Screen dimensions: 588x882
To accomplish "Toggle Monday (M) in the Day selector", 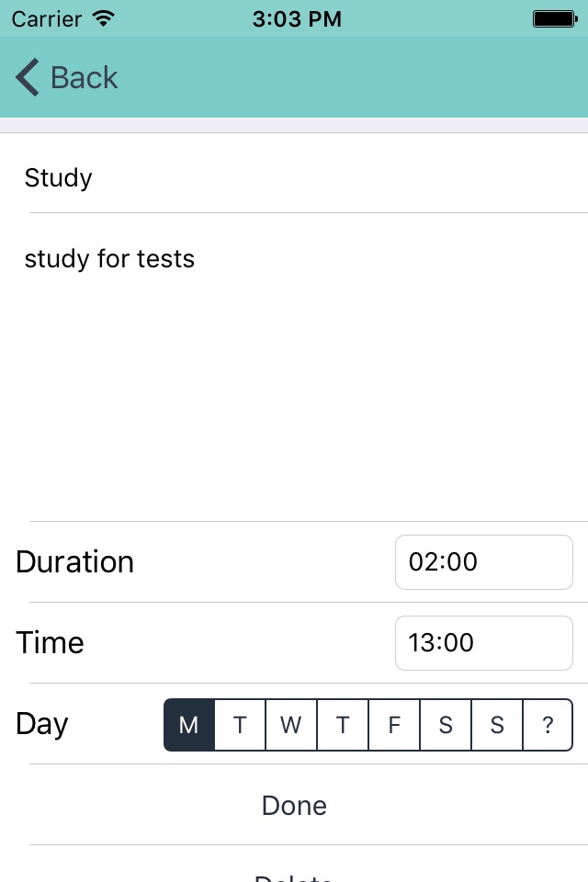I will coord(189,725).
